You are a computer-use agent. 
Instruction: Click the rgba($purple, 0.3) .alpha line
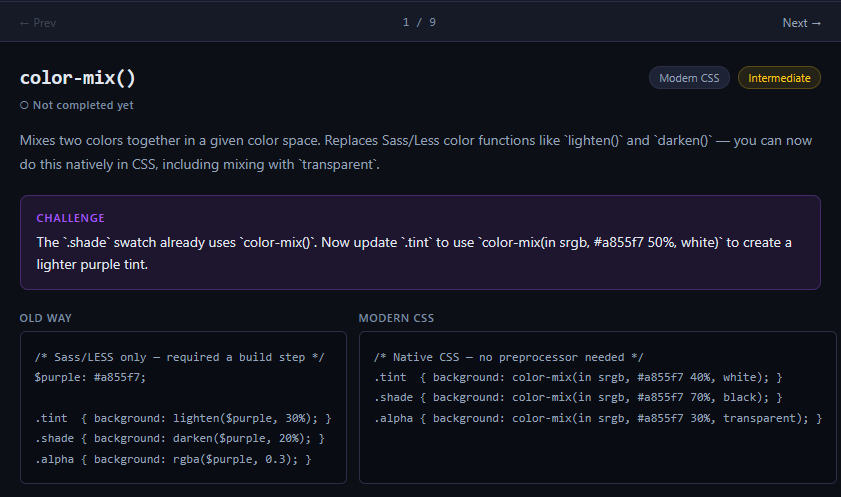click(x=173, y=459)
